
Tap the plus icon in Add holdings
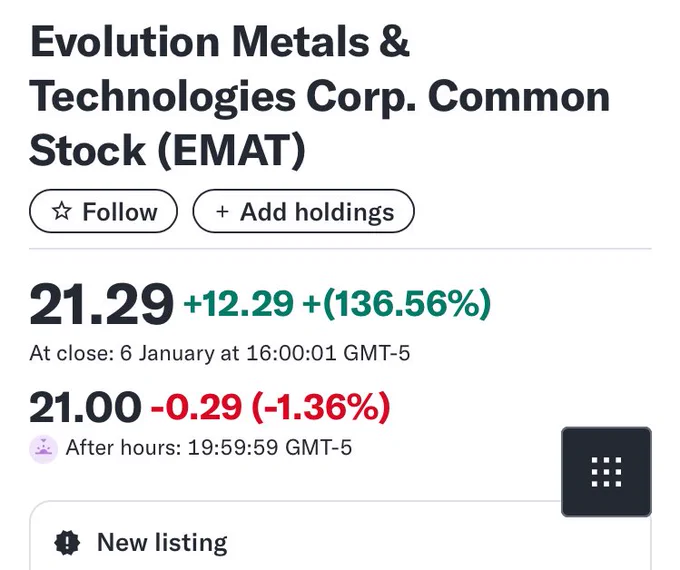click(x=222, y=212)
